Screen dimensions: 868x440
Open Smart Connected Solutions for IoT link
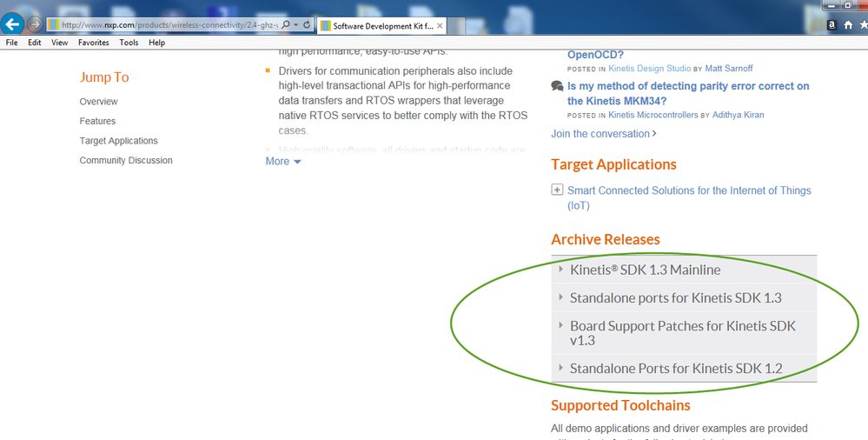[689, 198]
